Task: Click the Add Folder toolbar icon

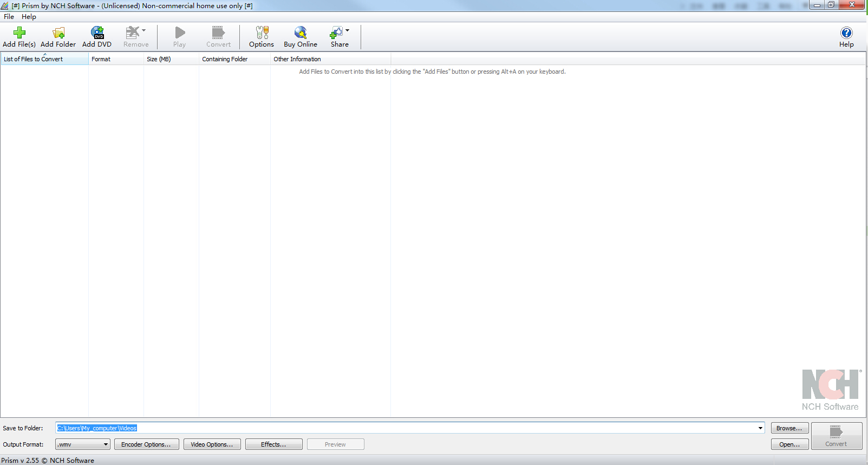Action: [58, 33]
